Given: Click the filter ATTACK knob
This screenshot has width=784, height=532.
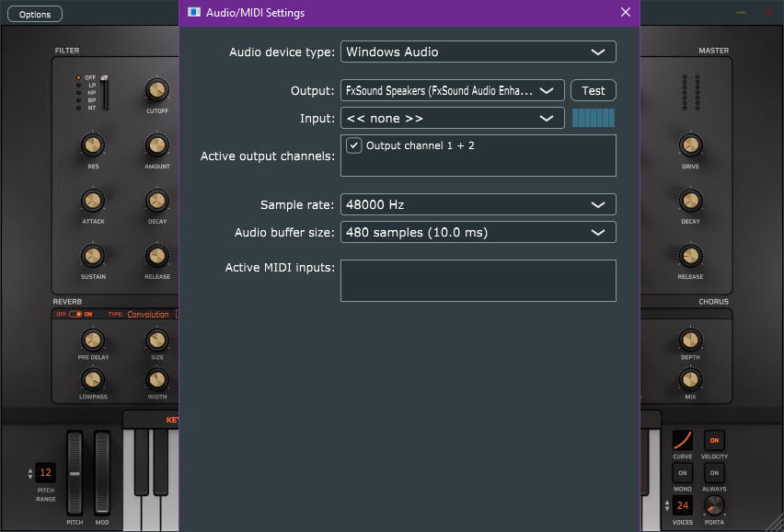Looking at the screenshot, I should (x=93, y=201).
